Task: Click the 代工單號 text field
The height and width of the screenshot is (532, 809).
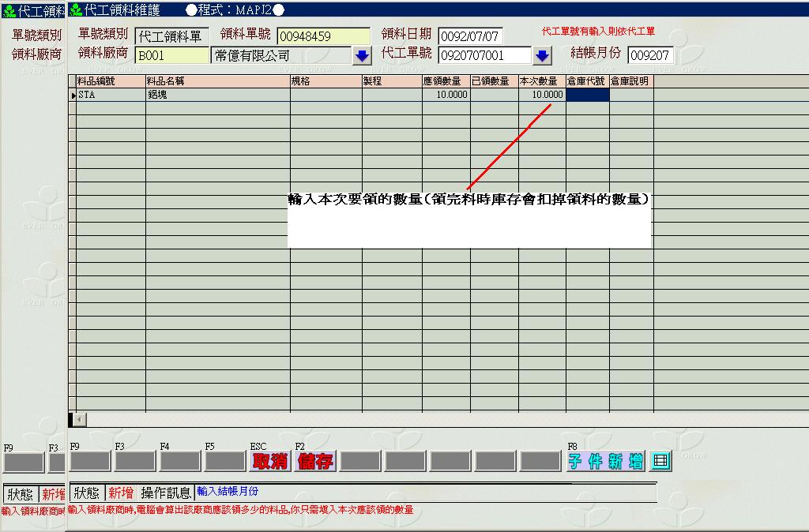Action: pyautogui.click(x=484, y=56)
